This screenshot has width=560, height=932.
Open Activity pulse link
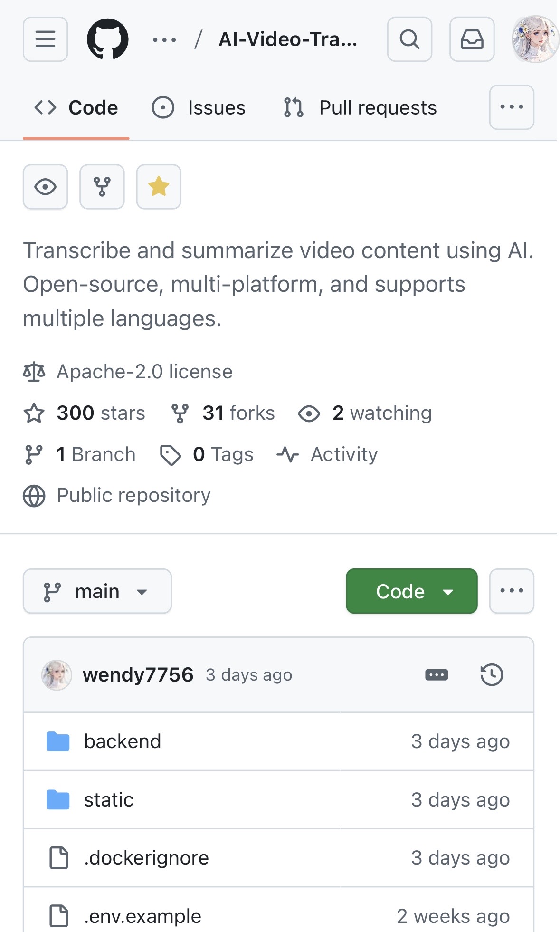327,454
